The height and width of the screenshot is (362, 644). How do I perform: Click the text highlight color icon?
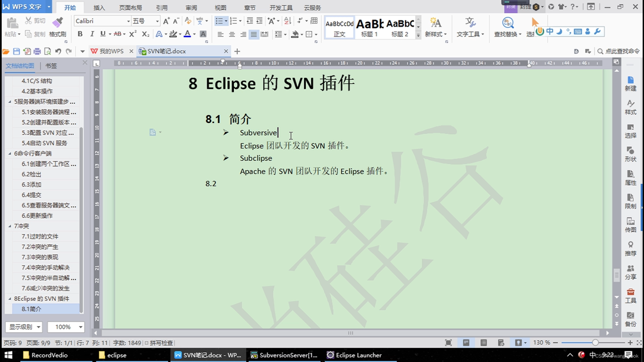tap(173, 34)
